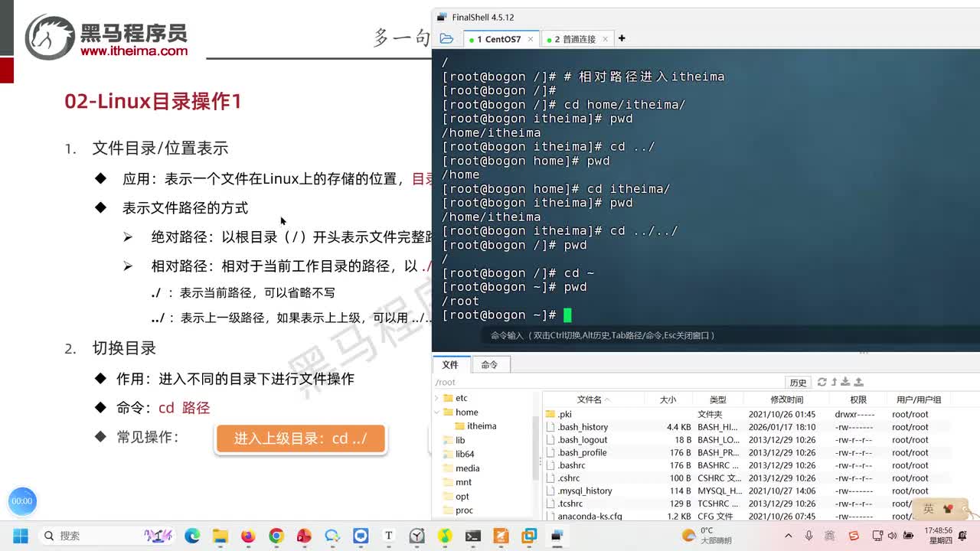
Task: Open Microsoft Edge from taskbar
Action: 192,536
